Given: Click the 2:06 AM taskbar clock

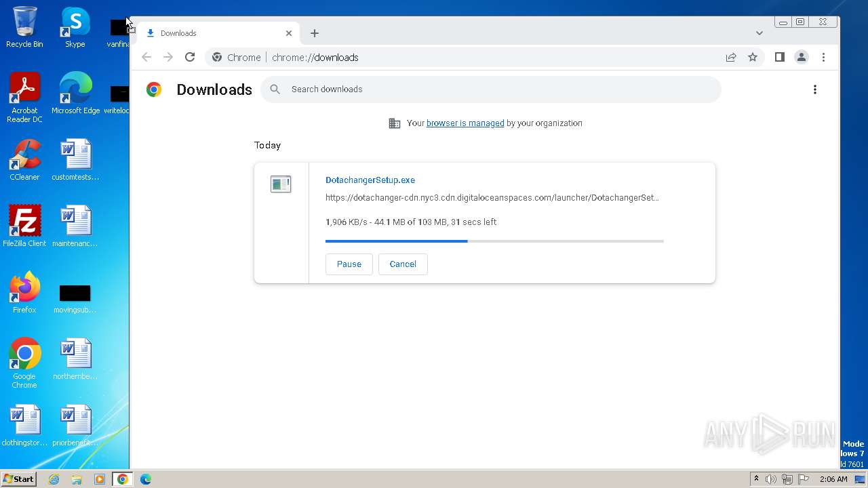Looking at the screenshot, I should pos(833,479).
